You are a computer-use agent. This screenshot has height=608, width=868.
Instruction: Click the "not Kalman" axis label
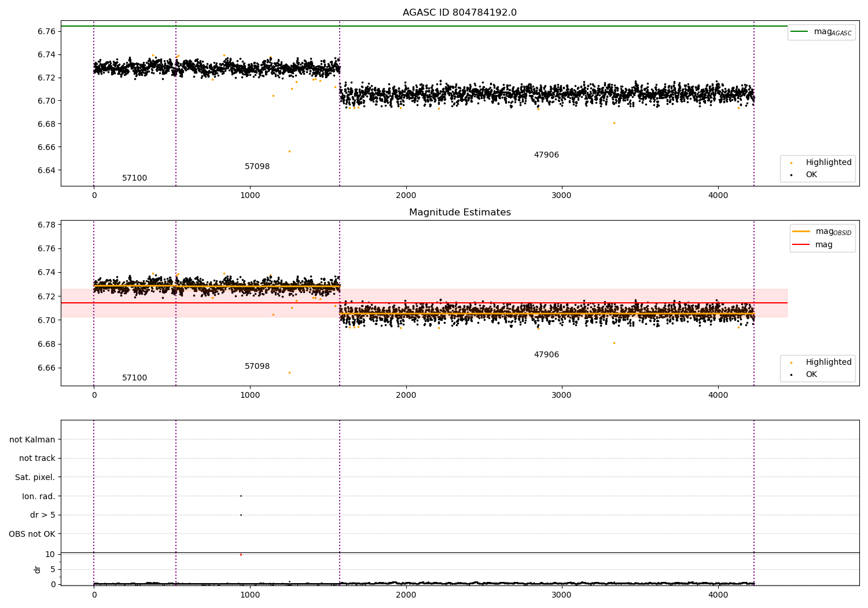(32, 439)
